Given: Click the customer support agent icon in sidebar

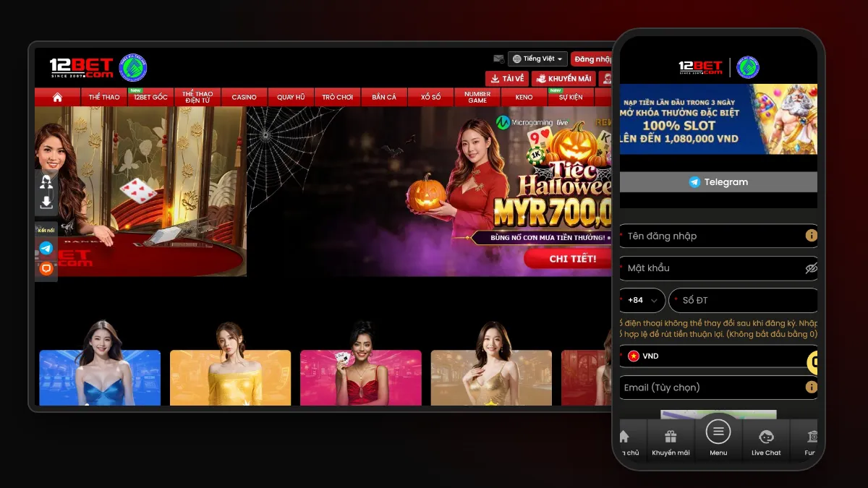Looking at the screenshot, I should point(46,181).
